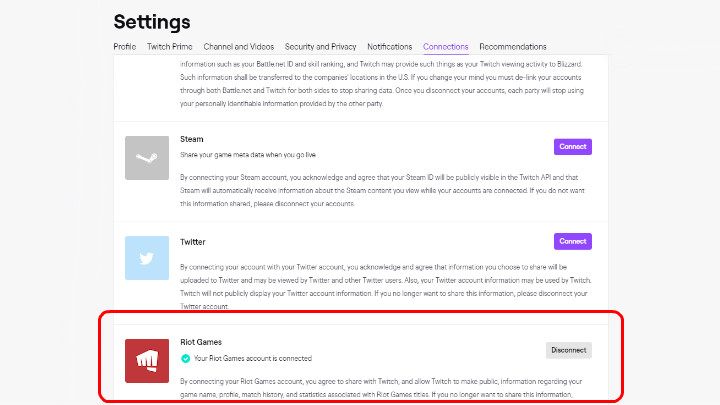Select the Notifications tab
Screen dimensions: 720x405
tap(390, 47)
